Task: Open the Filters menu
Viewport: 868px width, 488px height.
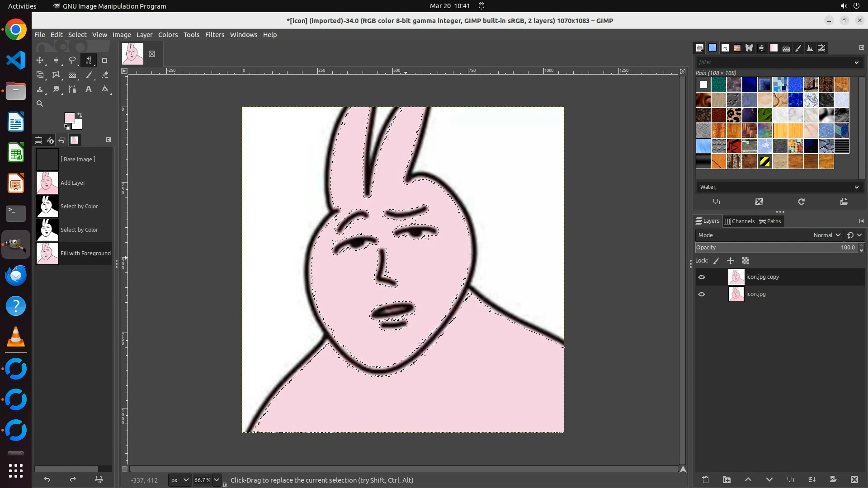Action: point(214,35)
